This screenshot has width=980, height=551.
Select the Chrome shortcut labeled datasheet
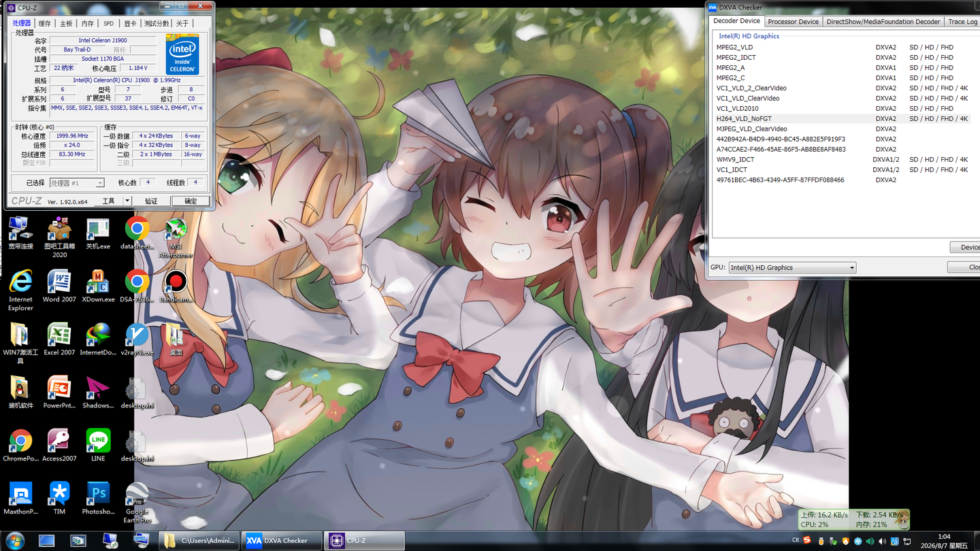[137, 233]
